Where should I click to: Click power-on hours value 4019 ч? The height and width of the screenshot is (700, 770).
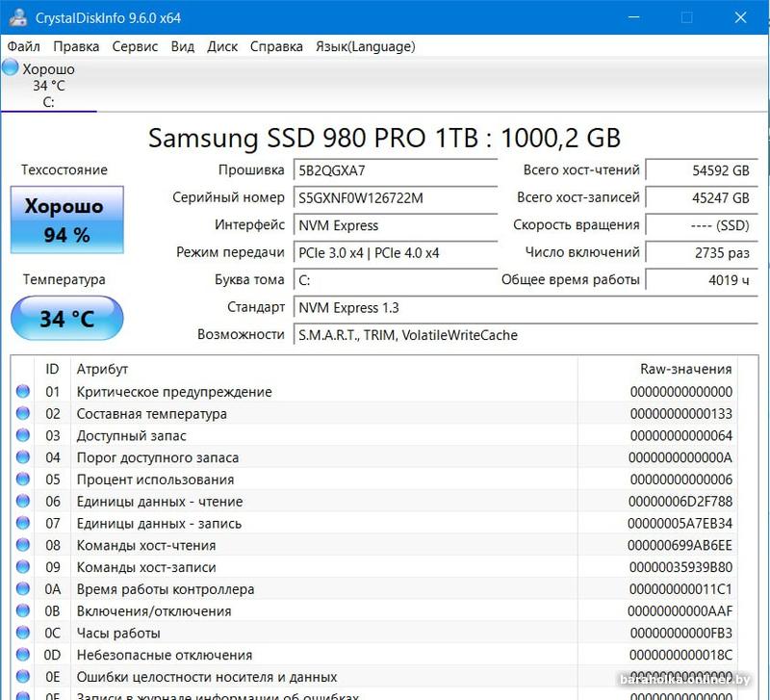click(702, 280)
